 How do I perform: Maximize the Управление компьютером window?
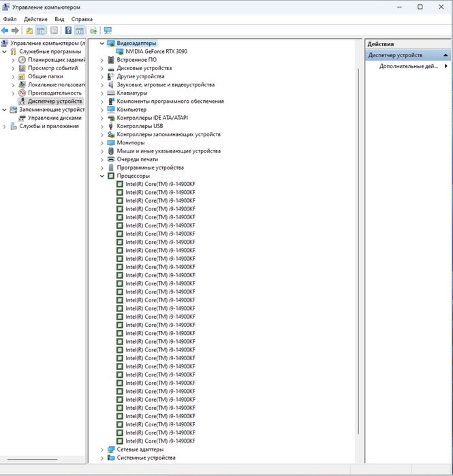click(420, 7)
